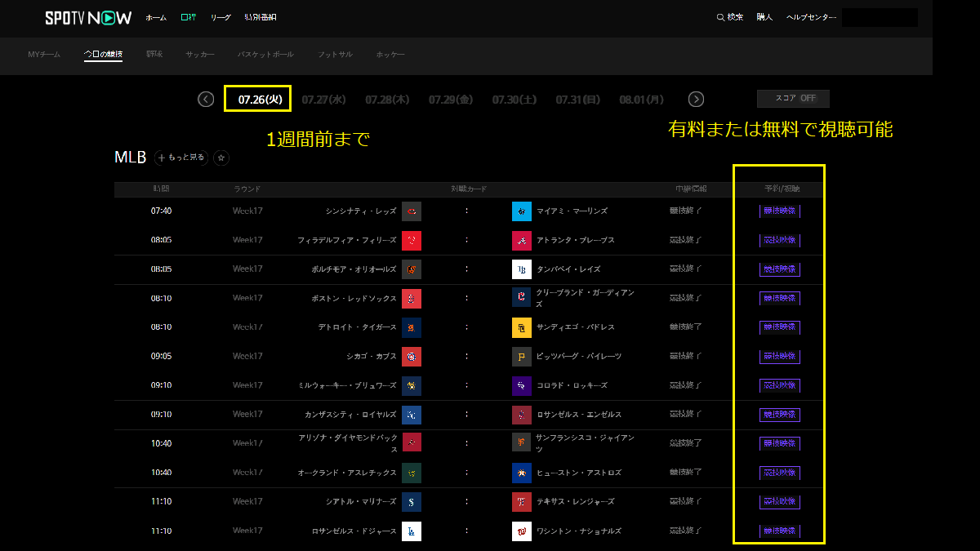Open 競技映像 for Tigers vs Padres
This screenshot has height=551, width=980.
pos(780,327)
